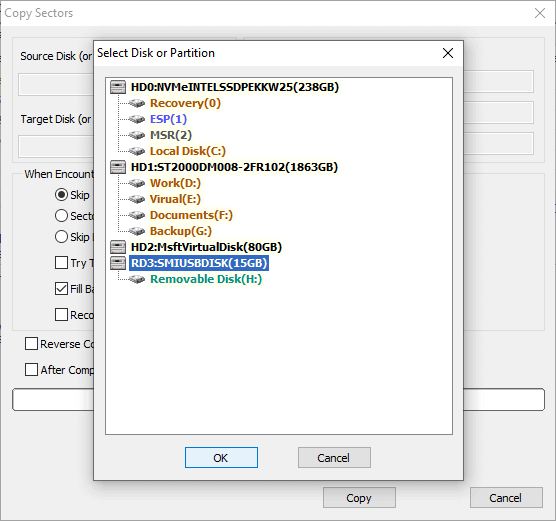Click the HD2 MsftVirtualDisk drive icon
The image size is (556, 521).
click(118, 247)
